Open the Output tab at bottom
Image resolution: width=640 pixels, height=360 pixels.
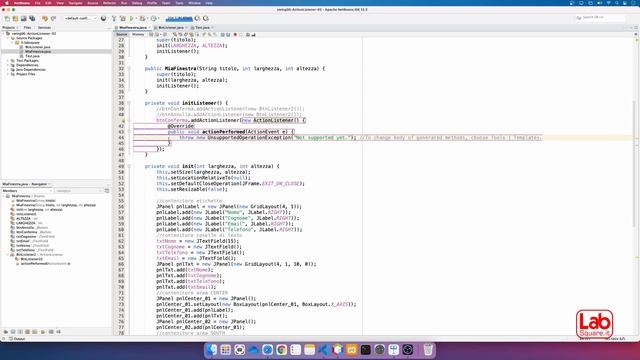coord(17,339)
